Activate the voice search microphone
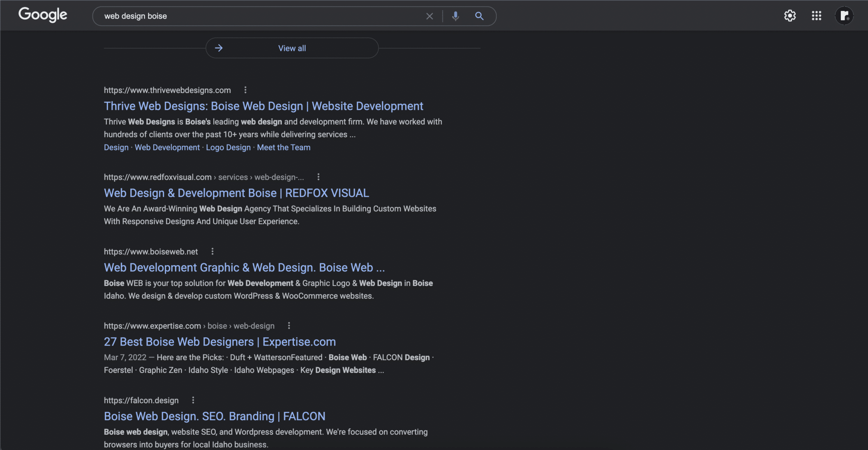Image resolution: width=868 pixels, height=450 pixels. click(455, 16)
